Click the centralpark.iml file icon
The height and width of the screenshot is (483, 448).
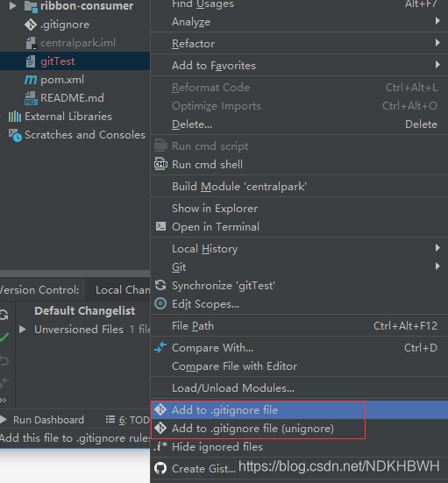pos(31,43)
